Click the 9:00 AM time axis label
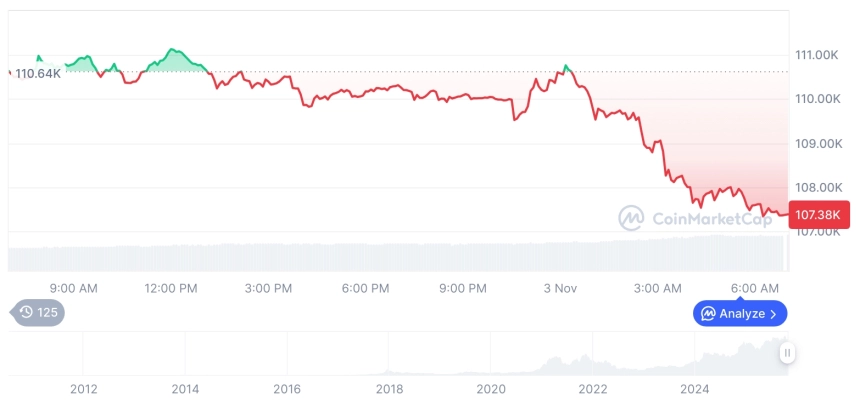 point(73,288)
